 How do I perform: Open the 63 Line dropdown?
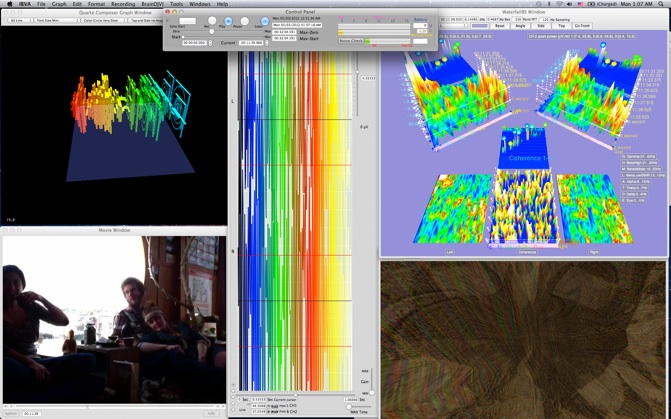[x=20, y=20]
